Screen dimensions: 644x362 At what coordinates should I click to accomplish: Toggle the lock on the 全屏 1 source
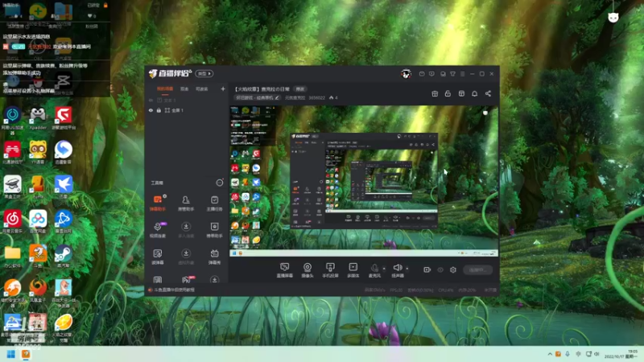159,110
